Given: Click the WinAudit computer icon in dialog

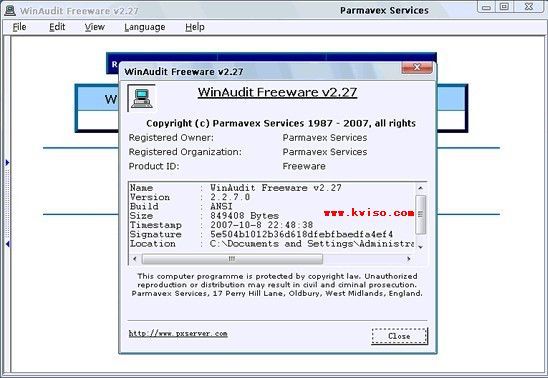Looking at the screenshot, I should tap(142, 98).
